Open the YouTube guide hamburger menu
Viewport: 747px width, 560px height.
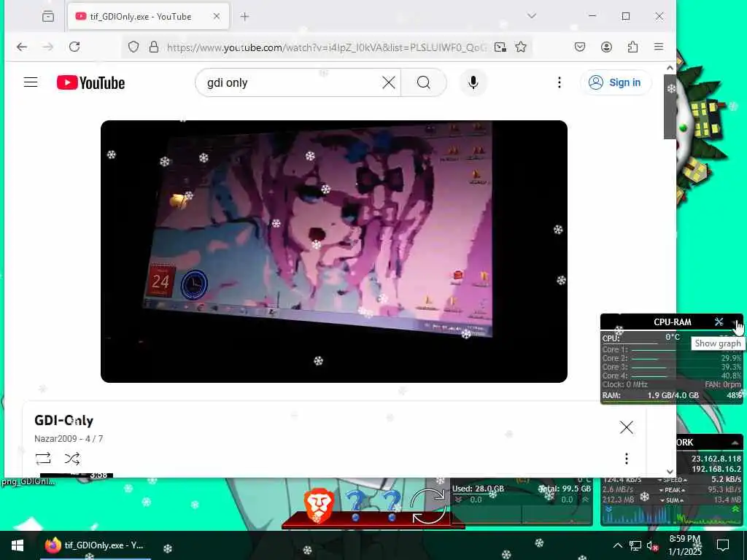pos(31,82)
